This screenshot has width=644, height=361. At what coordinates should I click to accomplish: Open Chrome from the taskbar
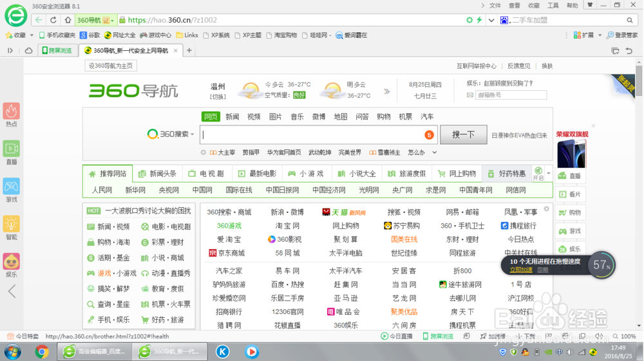pos(41,351)
